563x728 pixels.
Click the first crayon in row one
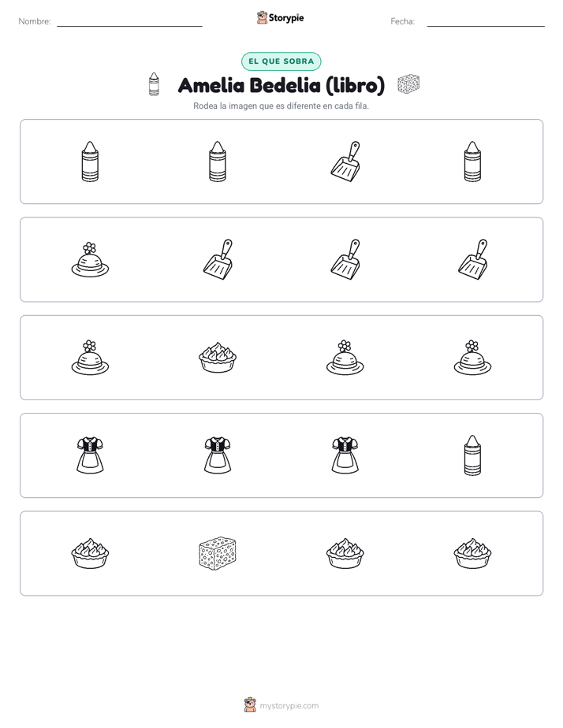click(x=90, y=162)
